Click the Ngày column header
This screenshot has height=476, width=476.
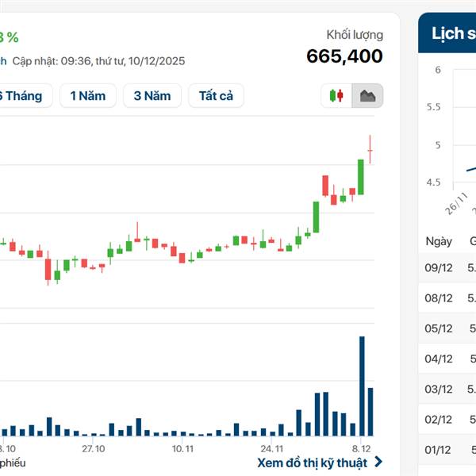click(439, 241)
